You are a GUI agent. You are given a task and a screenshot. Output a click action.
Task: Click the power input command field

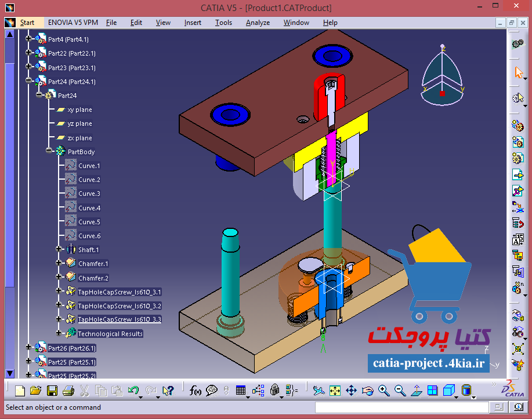401,407
